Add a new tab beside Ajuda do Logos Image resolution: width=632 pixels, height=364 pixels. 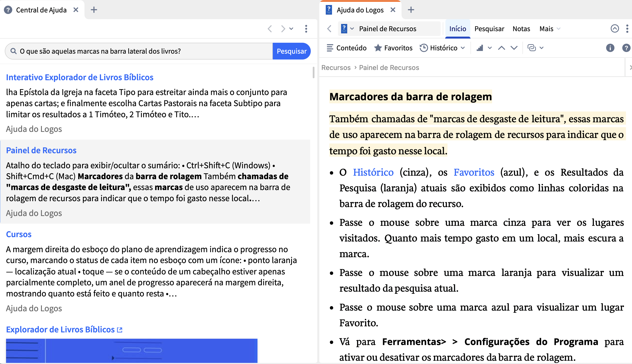pyautogui.click(x=411, y=10)
